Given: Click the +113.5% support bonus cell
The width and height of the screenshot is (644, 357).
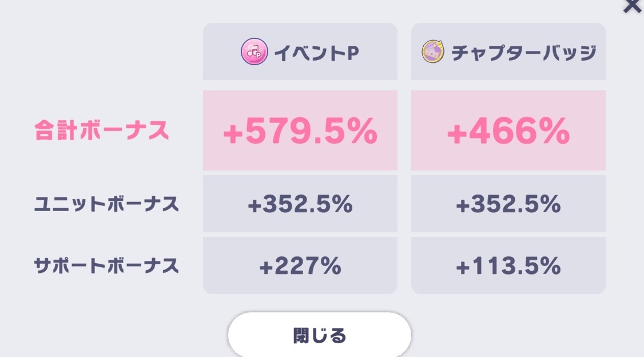Looking at the screenshot, I should coord(508,265).
